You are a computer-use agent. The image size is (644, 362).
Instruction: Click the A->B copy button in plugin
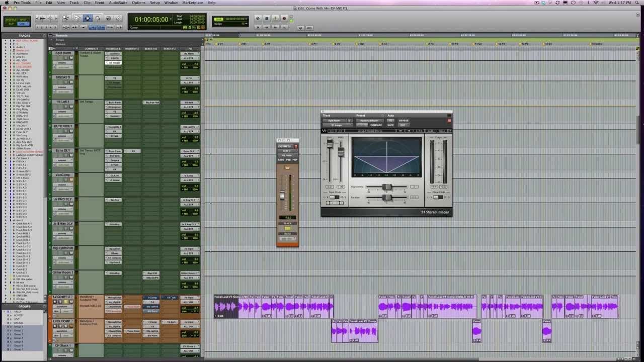[419, 131]
